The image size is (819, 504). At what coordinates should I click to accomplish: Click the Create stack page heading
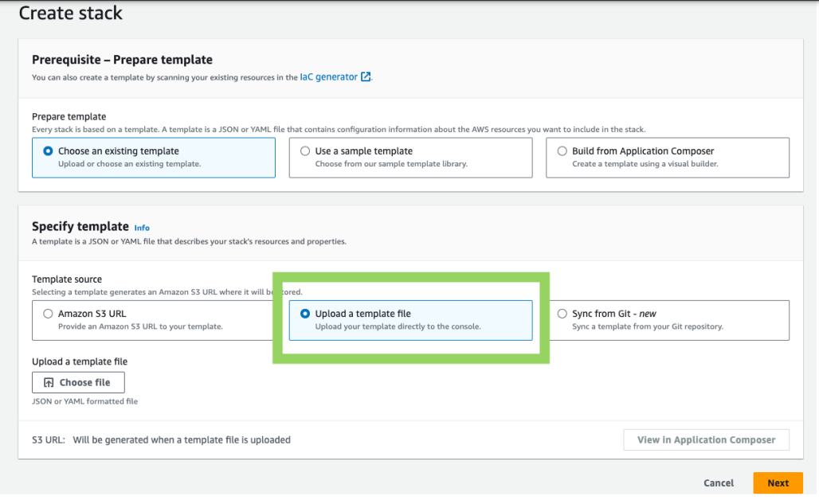coord(71,13)
